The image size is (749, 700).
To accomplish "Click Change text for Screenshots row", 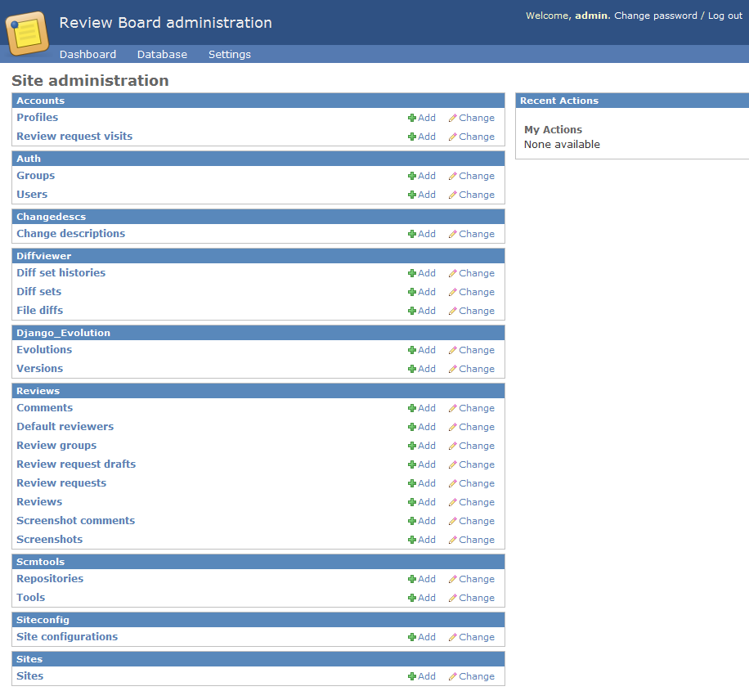I will pos(477,540).
